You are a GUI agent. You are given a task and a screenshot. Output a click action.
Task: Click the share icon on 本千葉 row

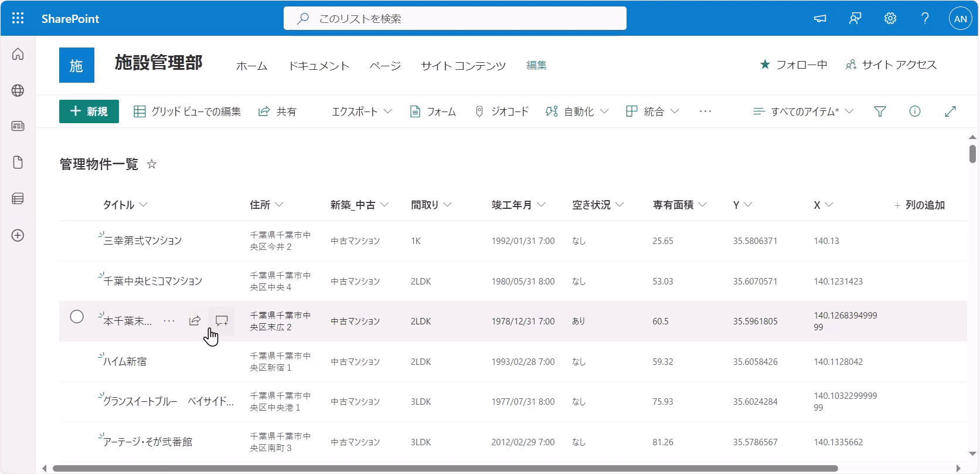(195, 321)
